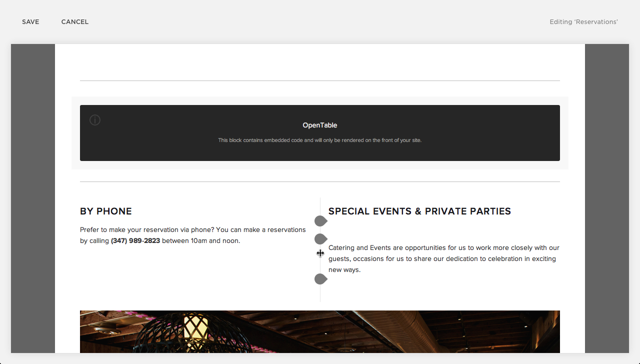The height and width of the screenshot is (364, 640).
Task: Click the dark gray margin left of page
Action: (x=33, y=200)
